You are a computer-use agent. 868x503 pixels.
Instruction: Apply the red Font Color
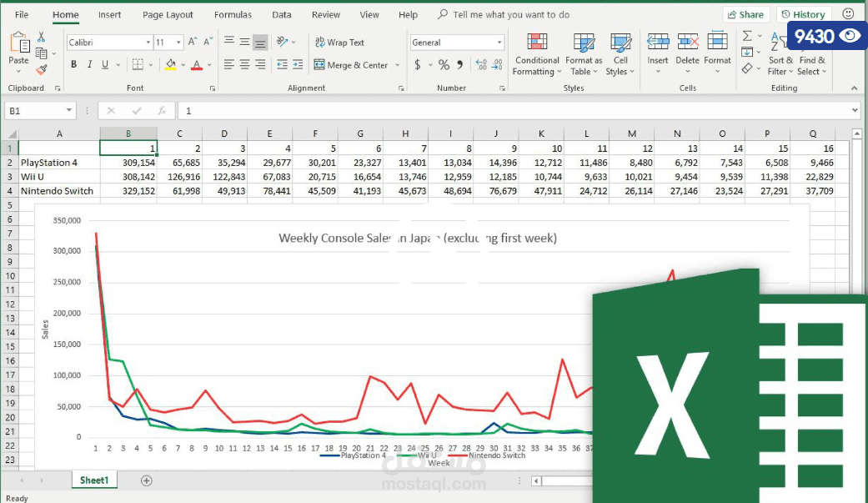click(197, 65)
